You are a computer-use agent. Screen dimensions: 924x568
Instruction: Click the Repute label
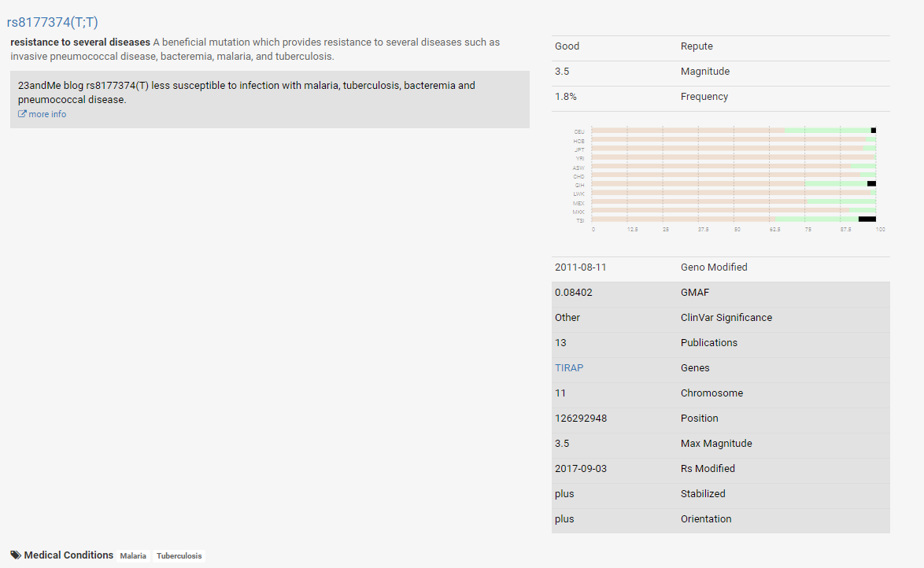click(x=697, y=46)
